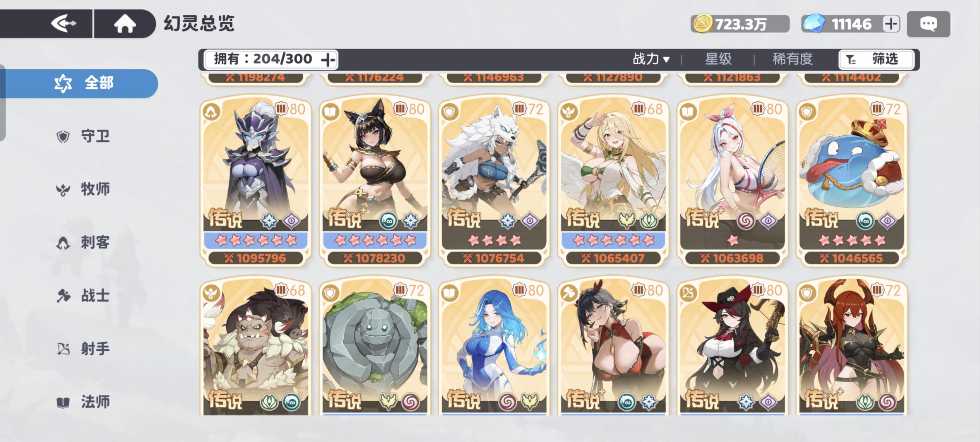980x442 pixels.
Task: Select the 守卫 guardian category
Action: tap(83, 136)
